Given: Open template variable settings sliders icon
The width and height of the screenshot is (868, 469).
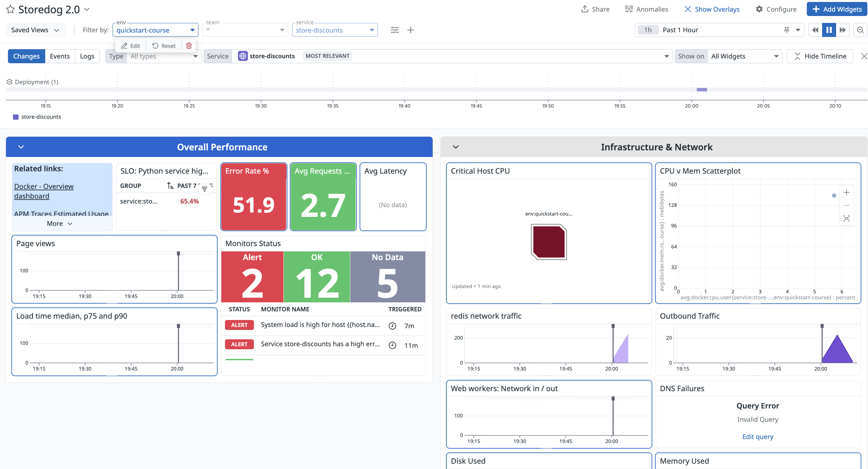Looking at the screenshot, I should [x=394, y=30].
